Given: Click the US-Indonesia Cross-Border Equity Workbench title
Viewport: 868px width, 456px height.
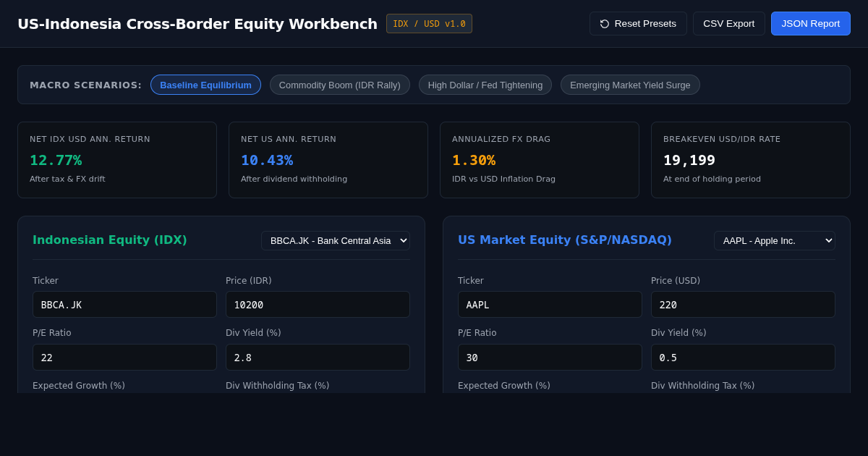Looking at the screenshot, I should pyautogui.click(x=197, y=24).
